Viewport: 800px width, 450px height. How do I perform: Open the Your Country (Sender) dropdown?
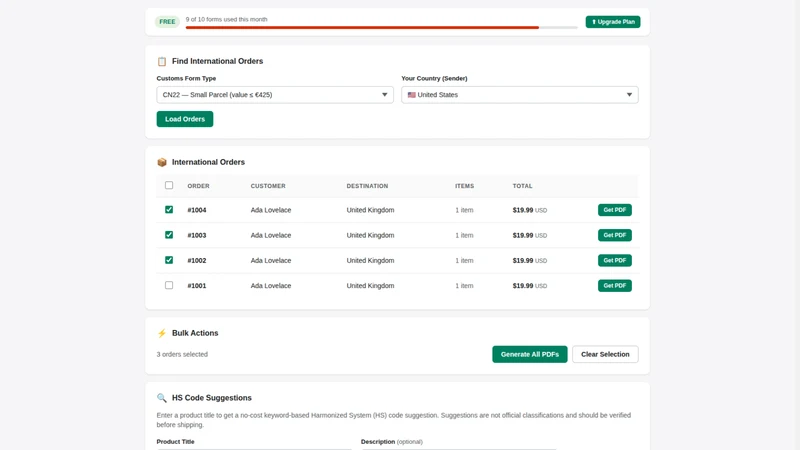coord(519,95)
